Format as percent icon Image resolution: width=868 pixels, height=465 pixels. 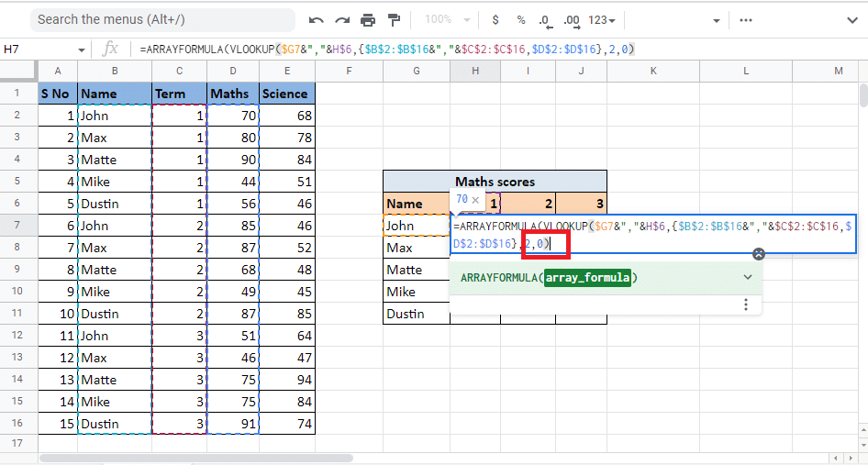521,20
